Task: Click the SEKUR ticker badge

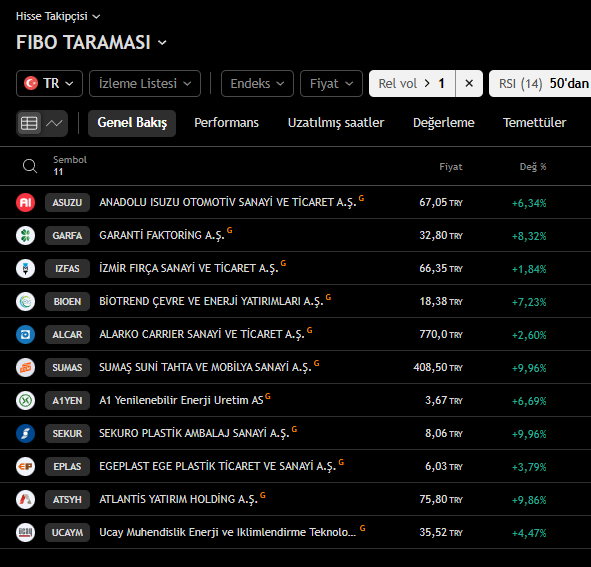Action: 67,433
